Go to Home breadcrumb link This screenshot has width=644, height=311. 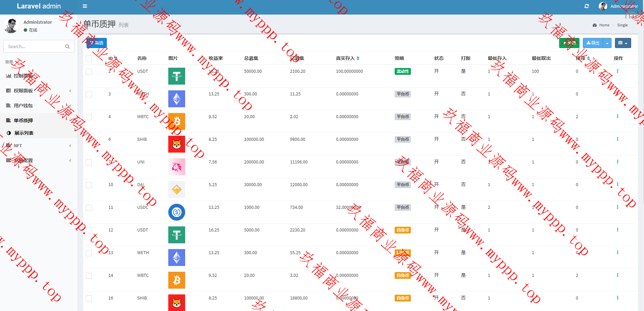(604, 25)
